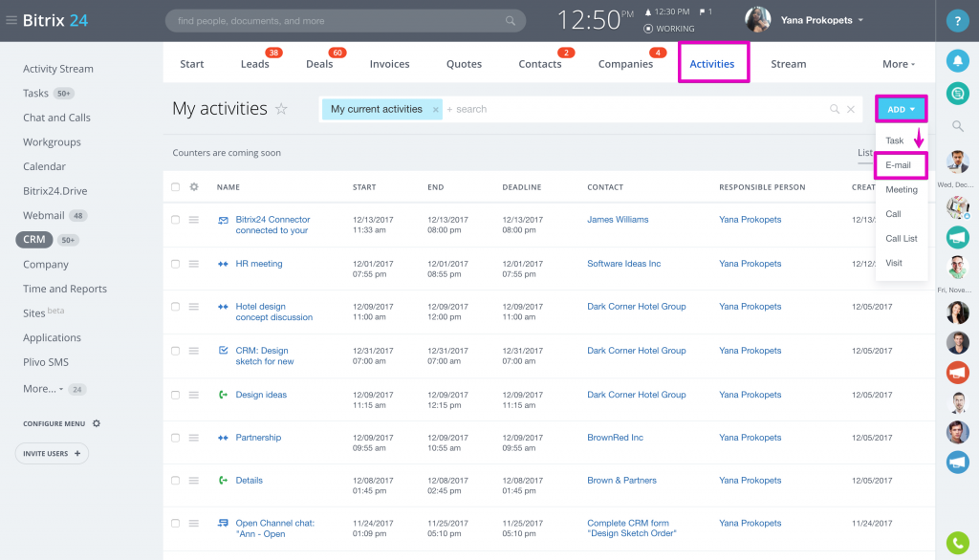Viewport: 979px width, 560px height.
Task: Click the green chat messenger icon
Action: (x=957, y=94)
